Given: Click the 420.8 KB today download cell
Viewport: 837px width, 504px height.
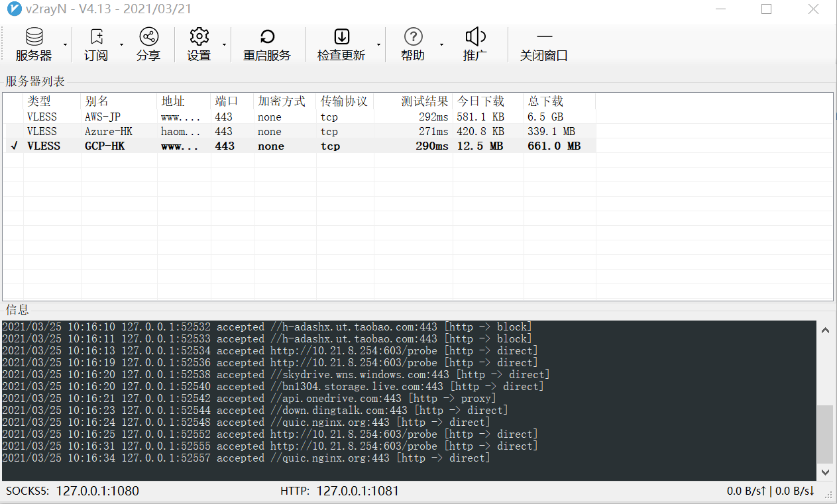Looking at the screenshot, I should [480, 132].
